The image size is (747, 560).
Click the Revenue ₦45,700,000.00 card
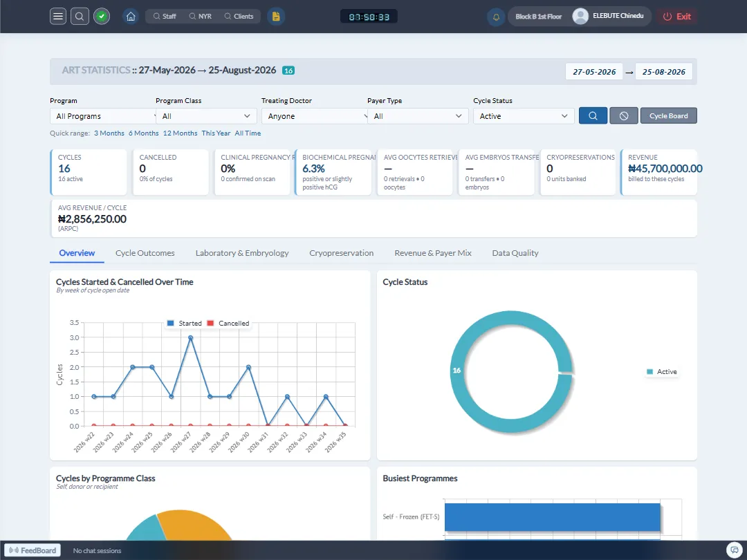(659, 172)
